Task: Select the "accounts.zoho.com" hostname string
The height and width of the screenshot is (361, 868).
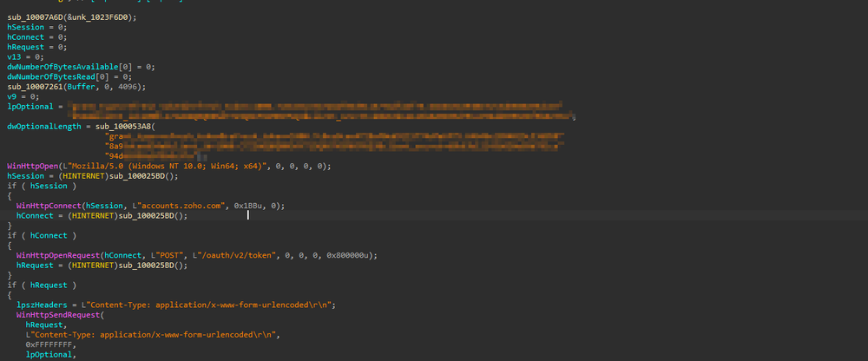Action: pos(181,206)
